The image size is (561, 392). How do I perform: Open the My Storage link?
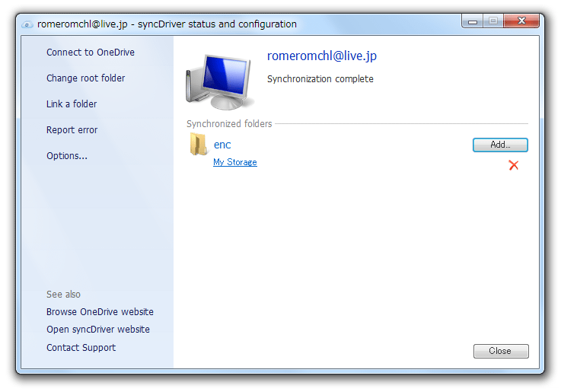point(235,162)
